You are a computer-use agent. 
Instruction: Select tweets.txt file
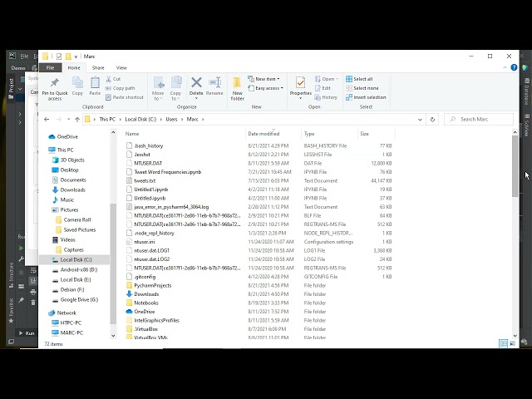[145, 181]
